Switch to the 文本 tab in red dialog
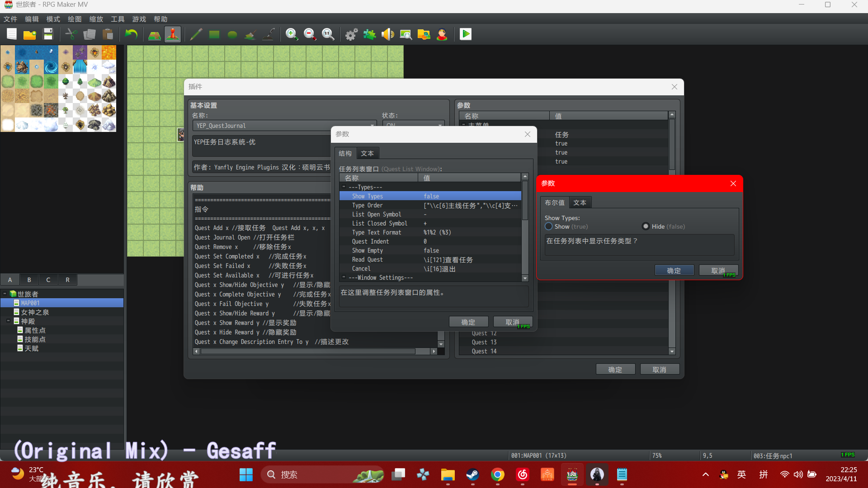Image resolution: width=868 pixels, height=488 pixels. coord(580,203)
